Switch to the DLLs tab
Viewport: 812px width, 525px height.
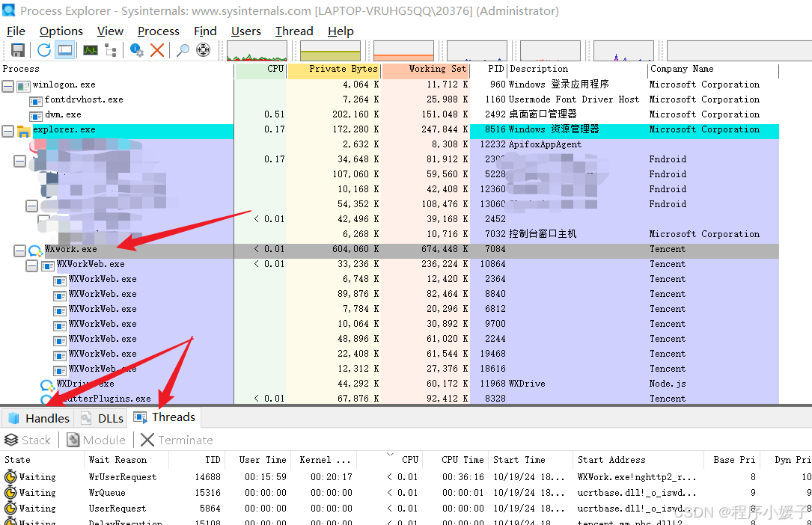tap(103, 418)
